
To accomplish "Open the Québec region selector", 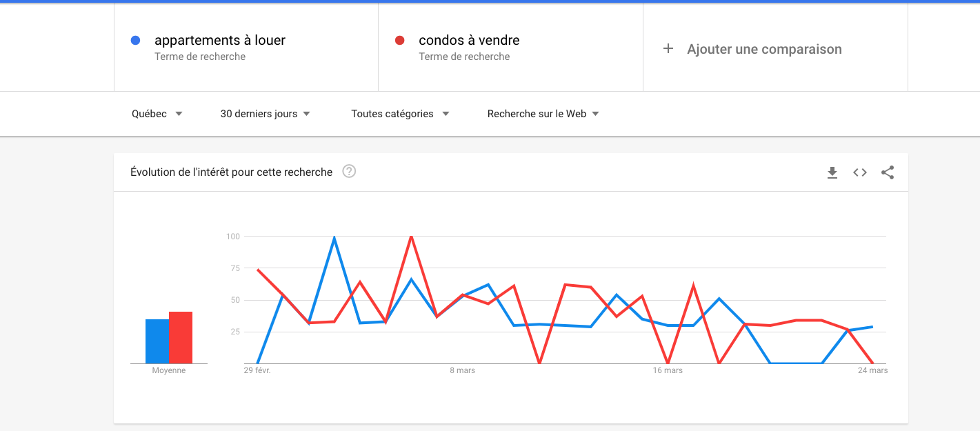I will click(157, 113).
